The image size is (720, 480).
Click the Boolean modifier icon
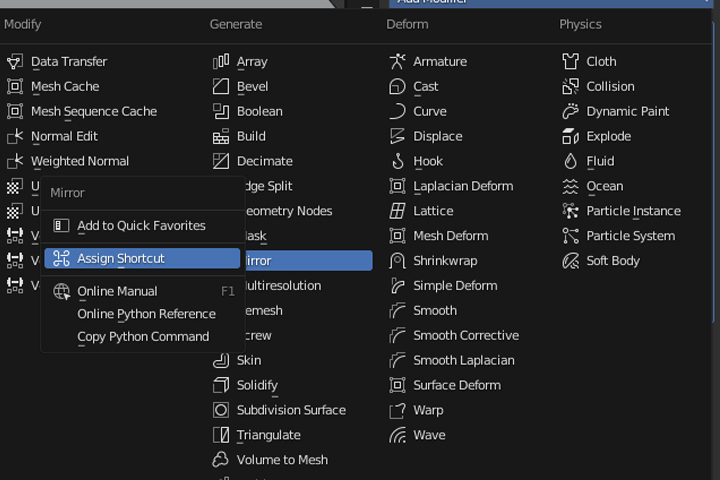point(221,111)
